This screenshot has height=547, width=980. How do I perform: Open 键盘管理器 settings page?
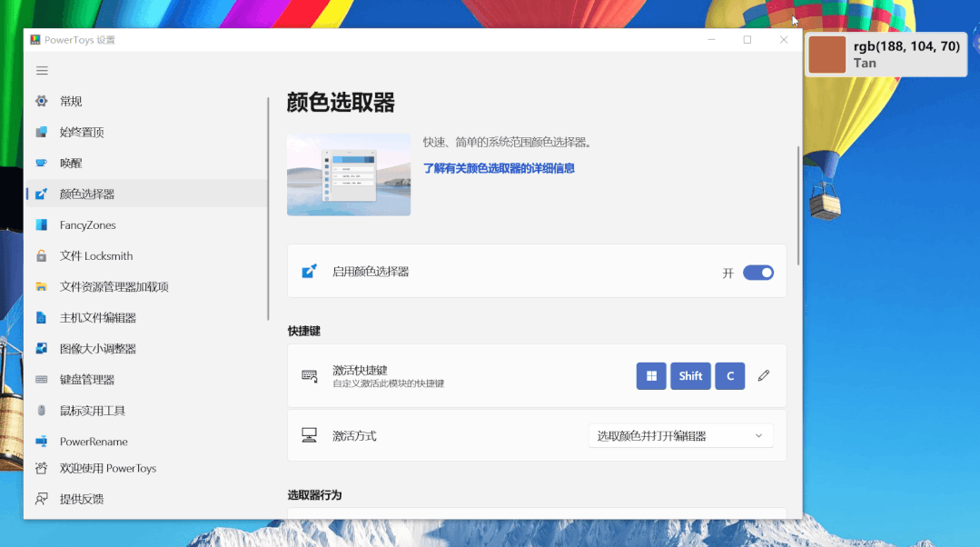coord(146,380)
